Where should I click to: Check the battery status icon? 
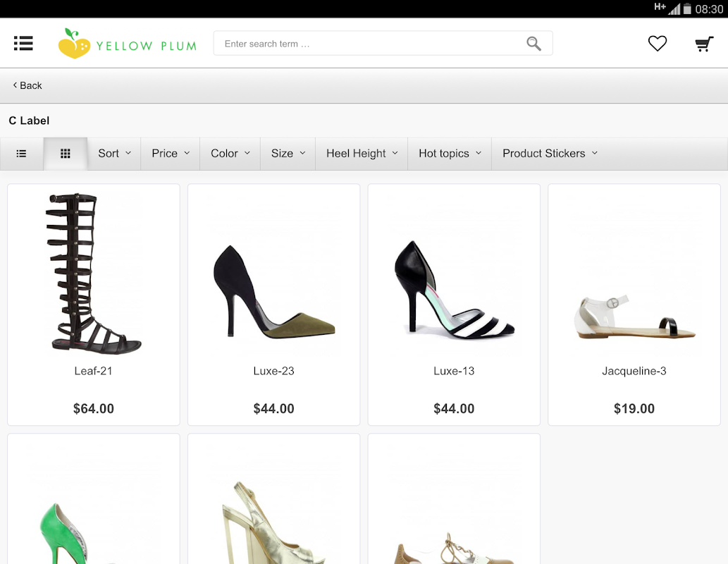[687, 9]
